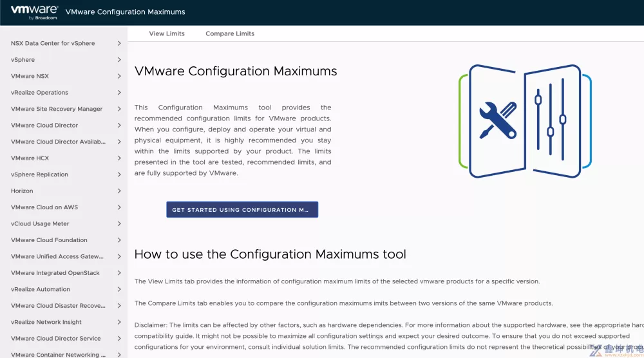The width and height of the screenshot is (644, 358).
Task: Expand vRealize Operations chevron
Action: pos(119,92)
